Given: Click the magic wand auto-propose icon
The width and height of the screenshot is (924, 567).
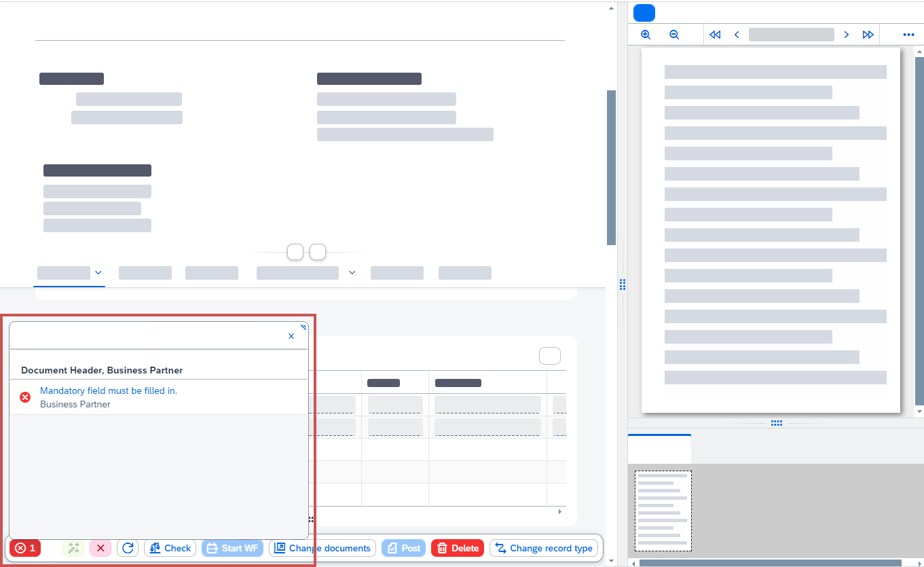Looking at the screenshot, I should tap(73, 548).
